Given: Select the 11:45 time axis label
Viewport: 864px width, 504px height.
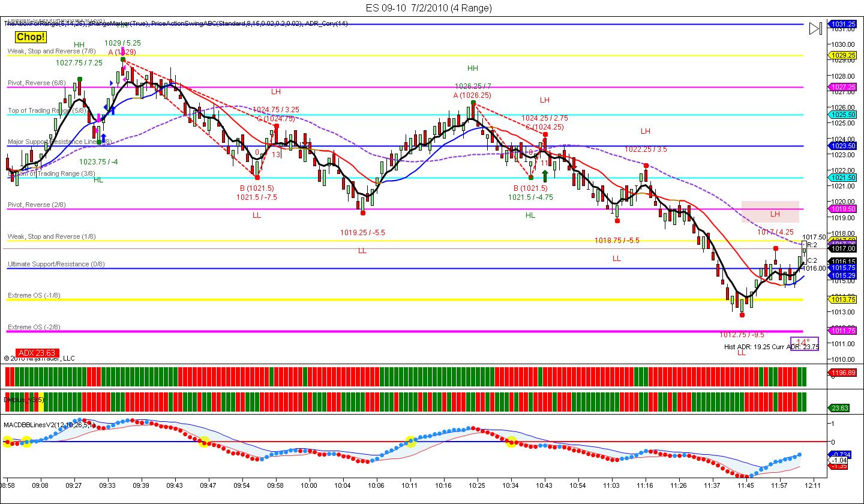Looking at the screenshot, I should (x=746, y=484).
